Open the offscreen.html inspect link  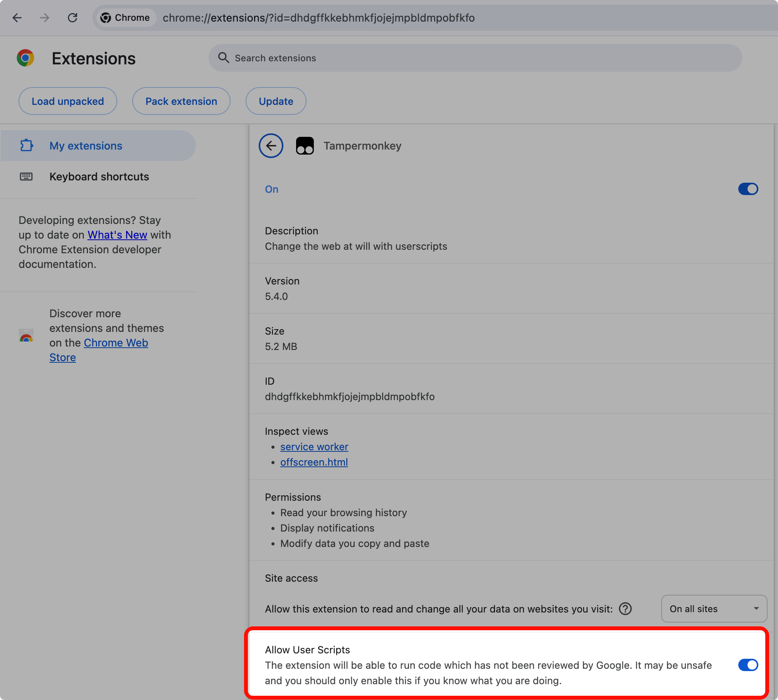(x=314, y=462)
